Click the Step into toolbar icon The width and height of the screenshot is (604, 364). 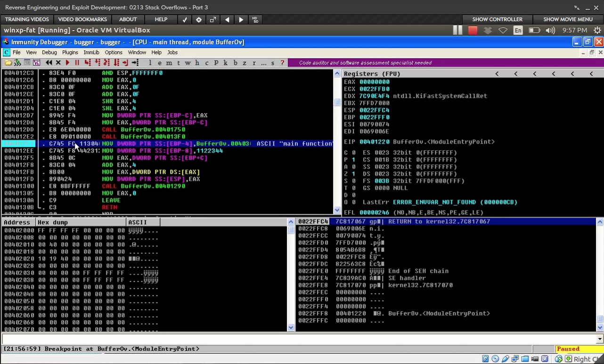(88, 62)
